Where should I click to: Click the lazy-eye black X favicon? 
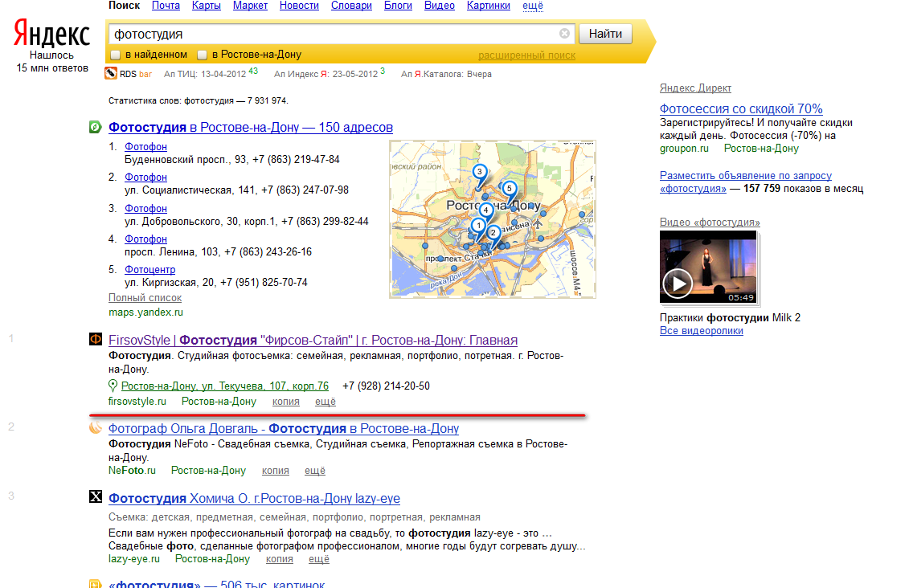(96, 496)
